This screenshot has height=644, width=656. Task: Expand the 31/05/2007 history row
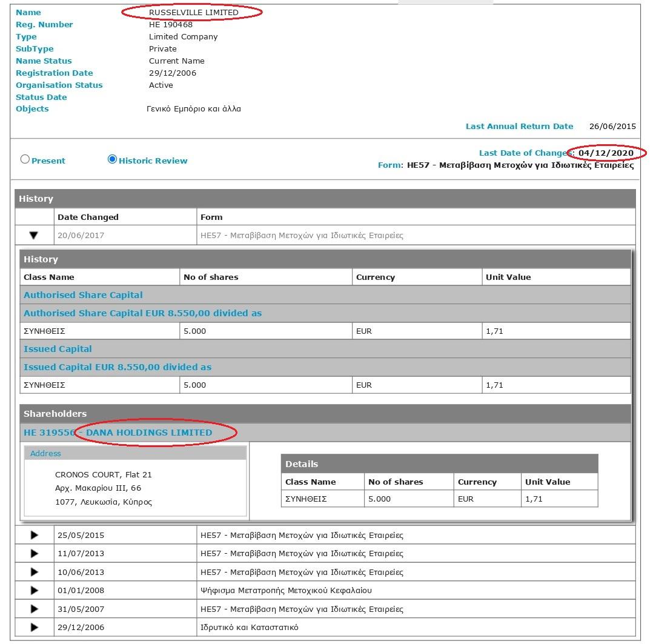tap(34, 609)
